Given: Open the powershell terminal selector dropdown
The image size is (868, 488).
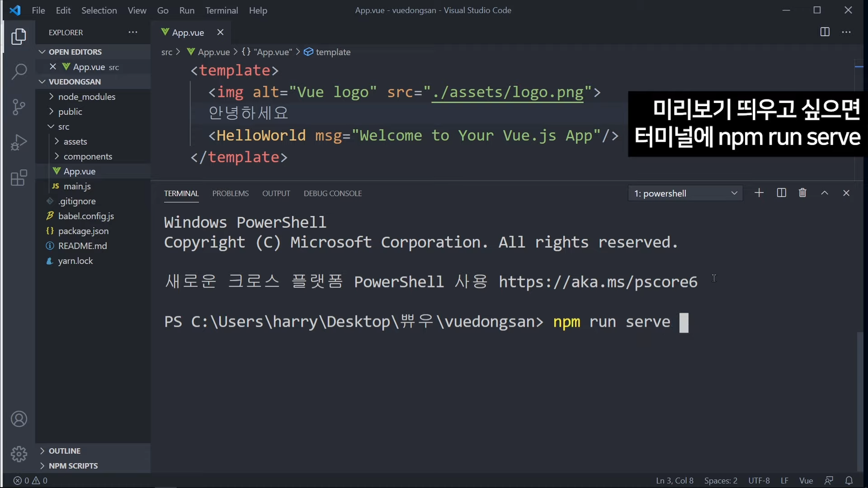Looking at the screenshot, I should 685,193.
